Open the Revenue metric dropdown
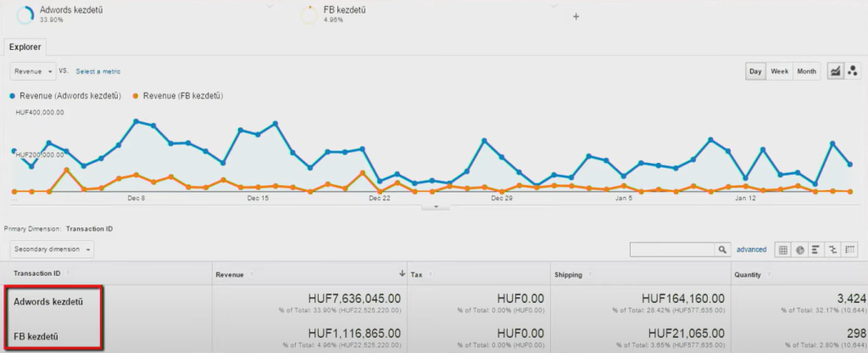The image size is (868, 353). click(33, 71)
